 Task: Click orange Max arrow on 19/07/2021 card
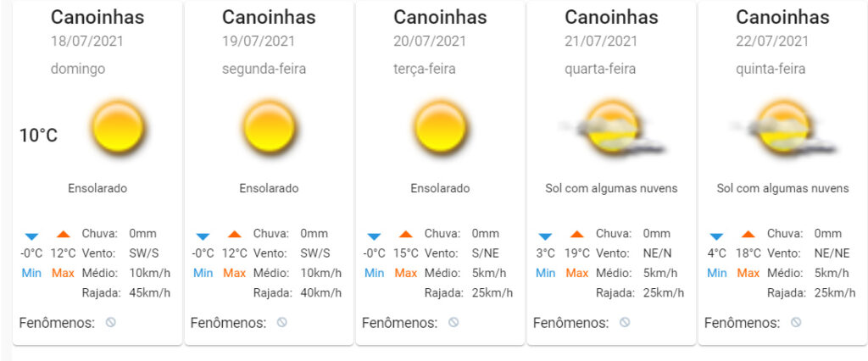(x=235, y=234)
